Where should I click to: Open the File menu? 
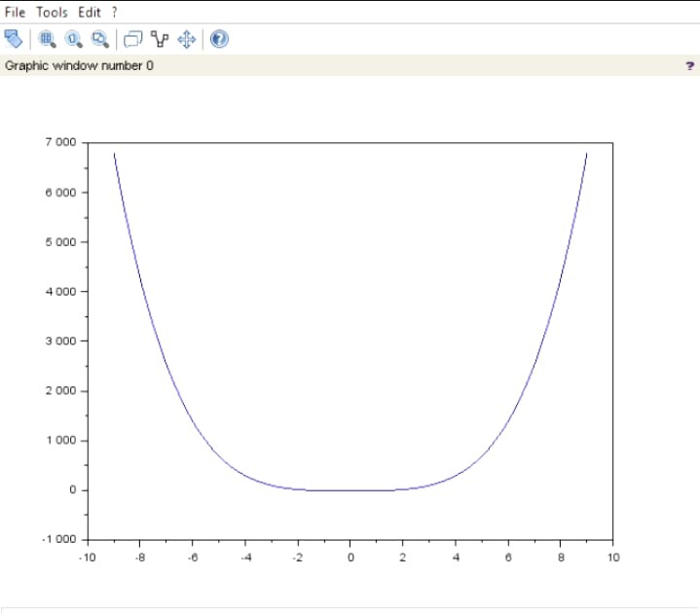(15, 12)
